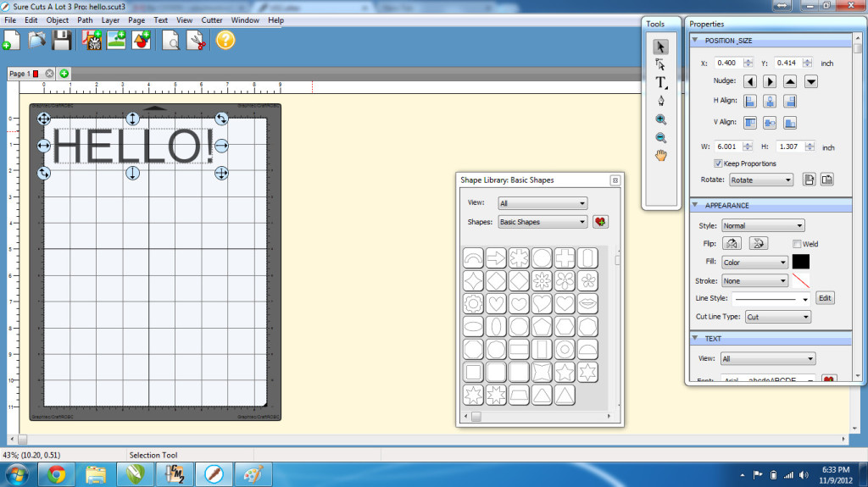Click the Open file toolbar icon

[x=37, y=41]
